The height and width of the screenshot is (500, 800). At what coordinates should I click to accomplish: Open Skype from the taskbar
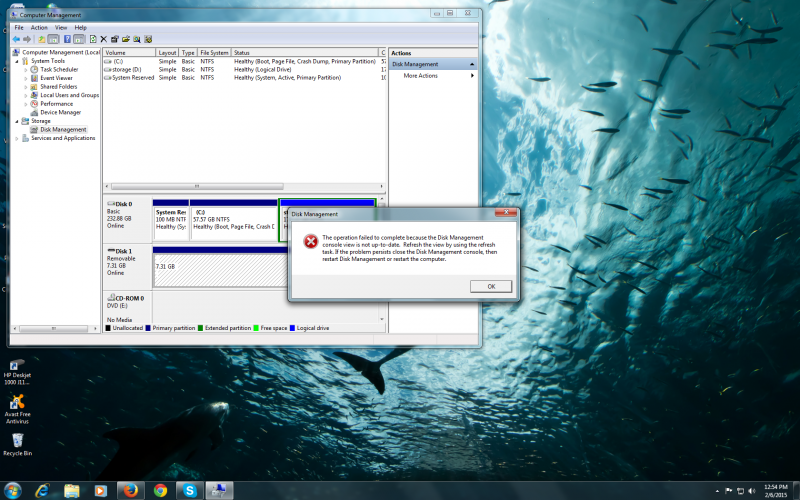[188, 490]
